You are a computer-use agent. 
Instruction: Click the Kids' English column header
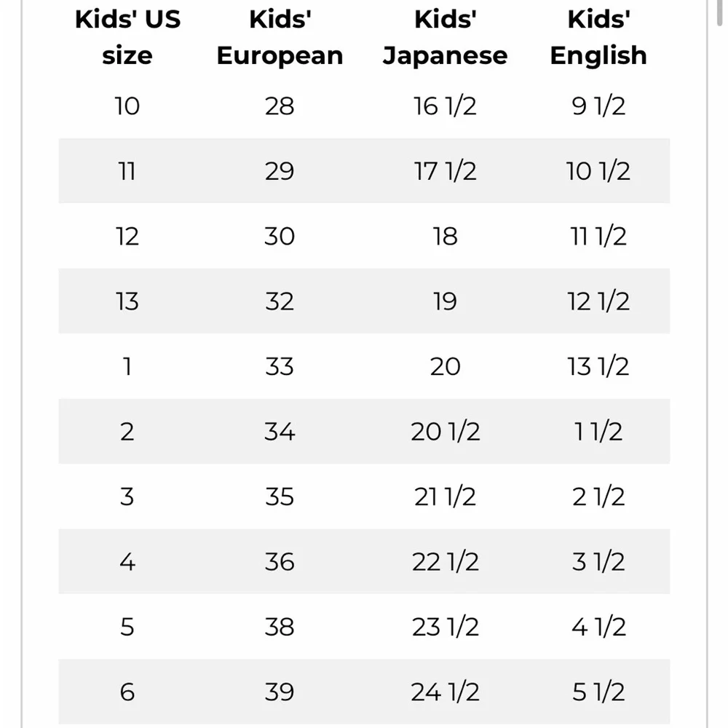(598, 37)
